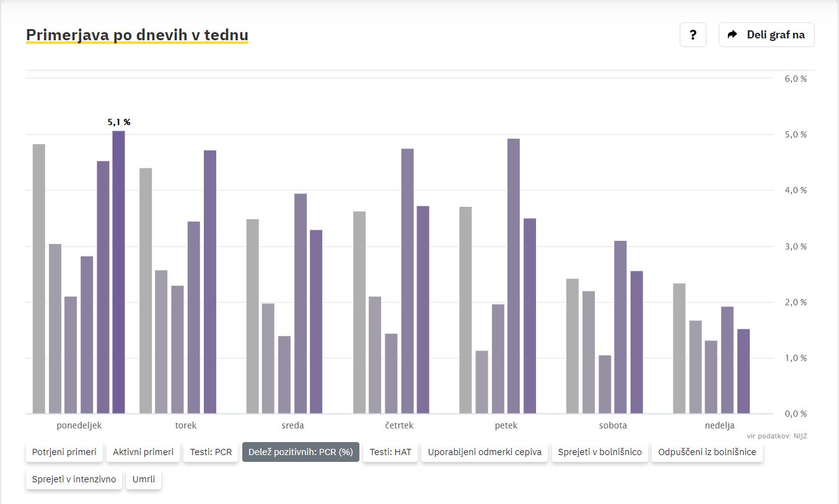Select the 'Potrjeni primeri' metric
Image resolution: width=839 pixels, height=504 pixels.
64,452
